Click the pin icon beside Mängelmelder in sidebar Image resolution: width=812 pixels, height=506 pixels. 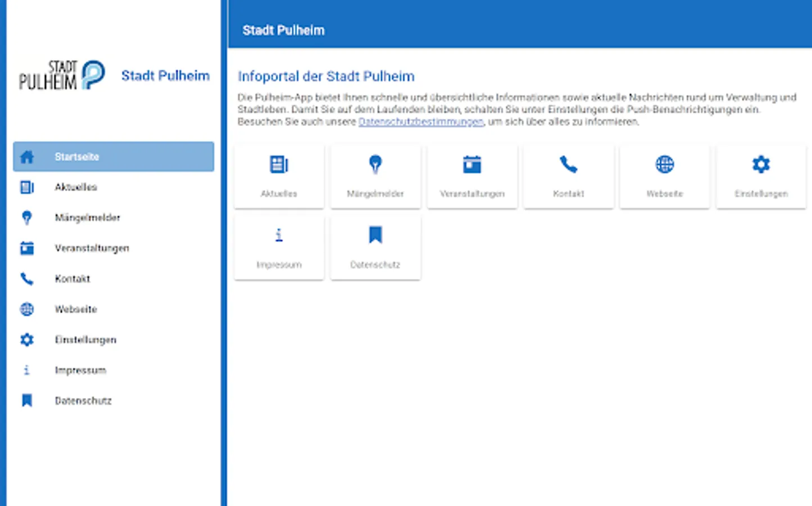coord(27,218)
